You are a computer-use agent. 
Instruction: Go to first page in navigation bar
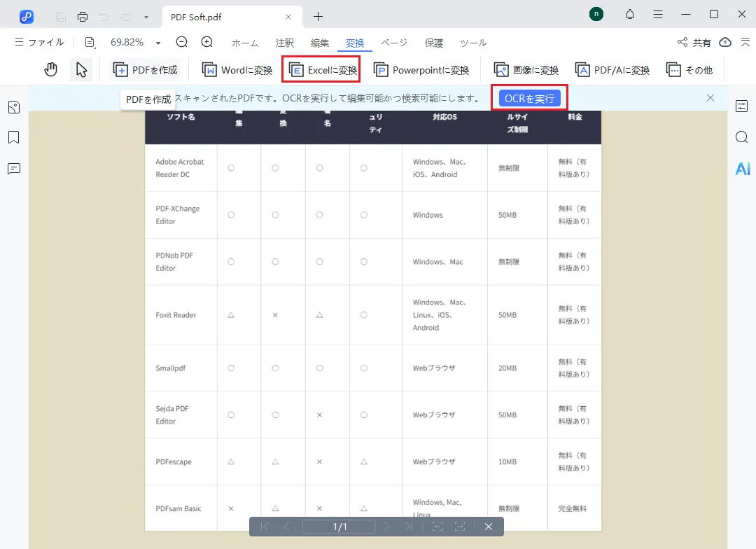tap(264, 527)
